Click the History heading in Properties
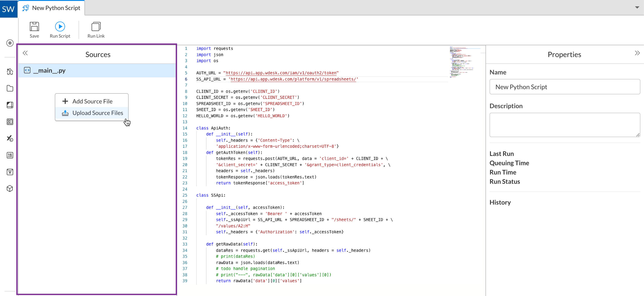The width and height of the screenshot is (644, 296). pos(500,202)
